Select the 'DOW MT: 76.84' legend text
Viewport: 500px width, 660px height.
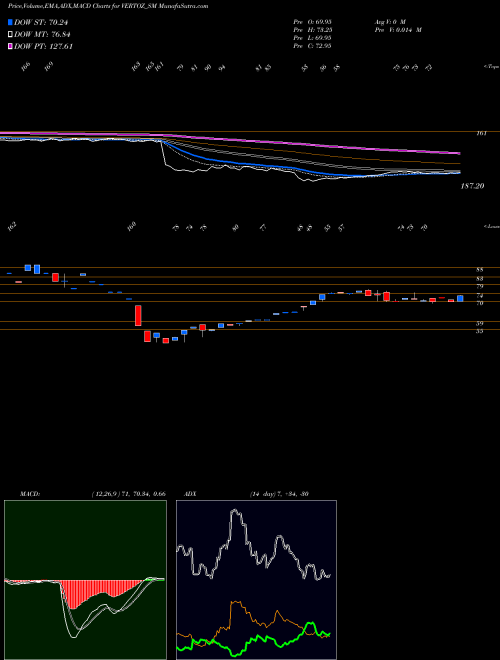[x=41, y=35]
